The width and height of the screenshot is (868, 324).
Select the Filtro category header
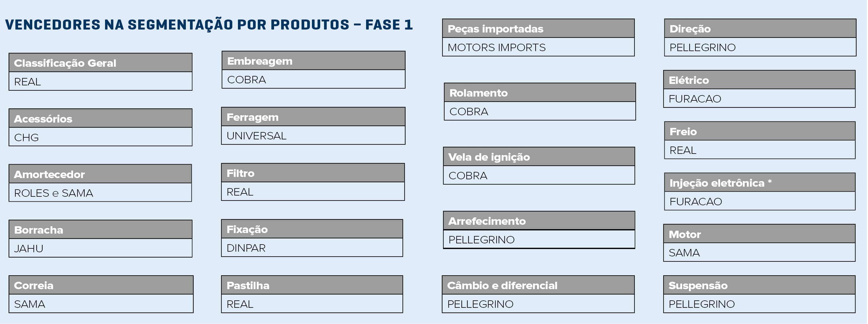pyautogui.click(x=313, y=173)
